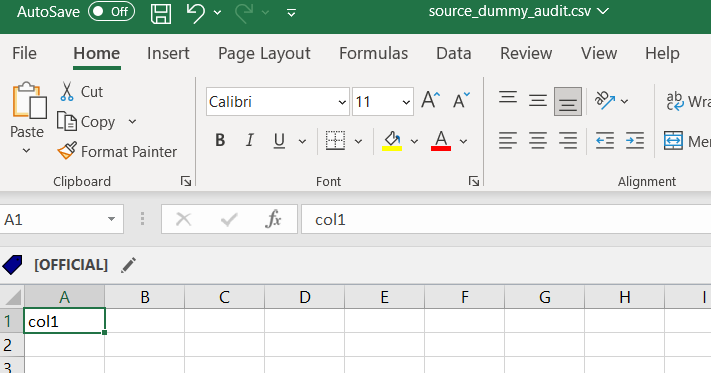The image size is (711, 373).
Task: Click the edit pencil next to [OFFICIAL]
Action: click(x=128, y=265)
